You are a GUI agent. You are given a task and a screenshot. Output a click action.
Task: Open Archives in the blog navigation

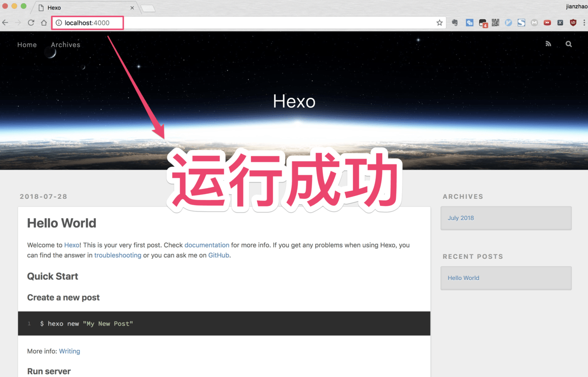point(65,45)
